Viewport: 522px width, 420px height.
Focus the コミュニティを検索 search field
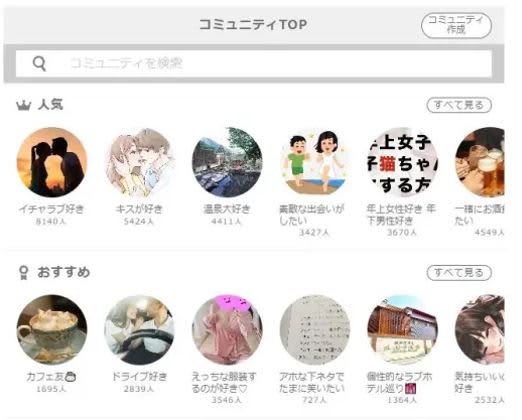pyautogui.click(x=254, y=63)
